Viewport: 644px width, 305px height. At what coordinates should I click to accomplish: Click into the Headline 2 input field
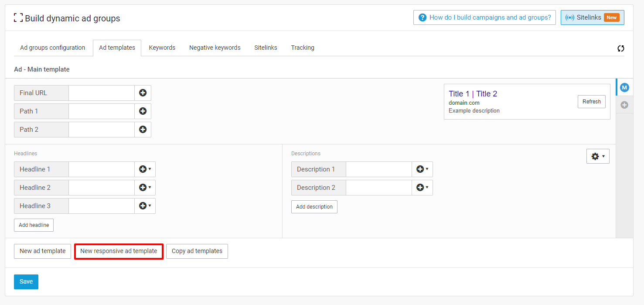[x=101, y=188]
